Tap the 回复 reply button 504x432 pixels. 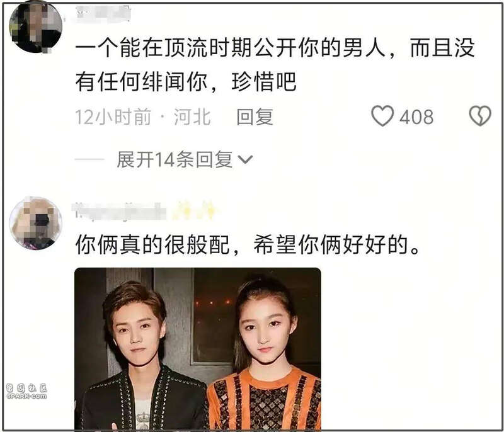coord(255,117)
